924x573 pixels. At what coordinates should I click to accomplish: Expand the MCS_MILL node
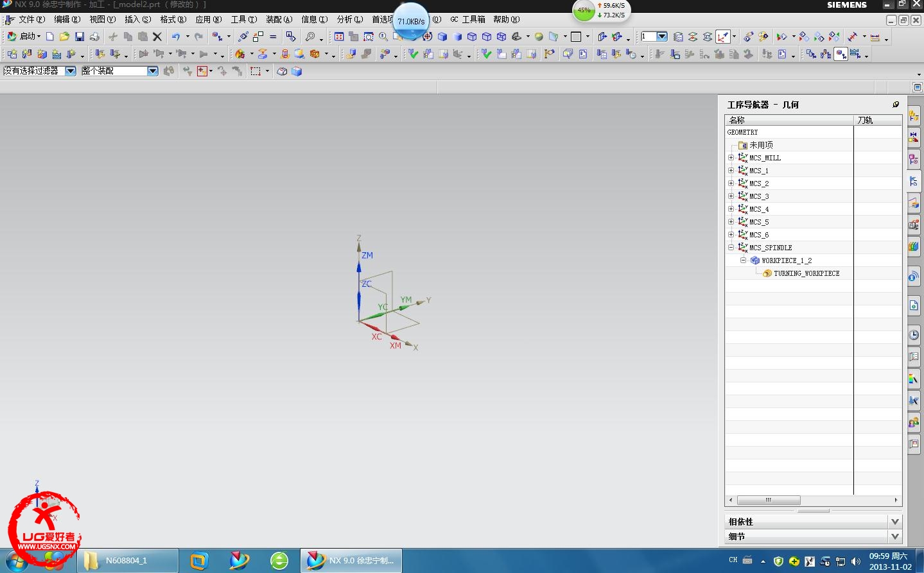click(x=731, y=158)
